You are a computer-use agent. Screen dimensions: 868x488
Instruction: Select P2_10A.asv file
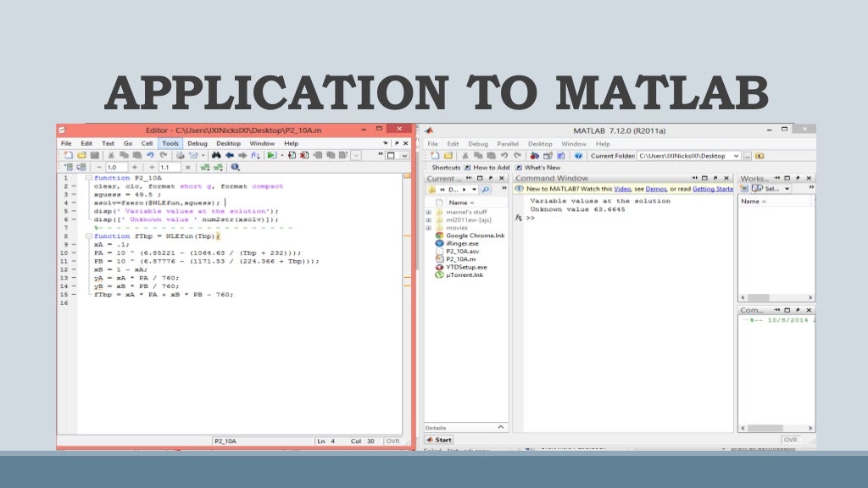click(463, 251)
